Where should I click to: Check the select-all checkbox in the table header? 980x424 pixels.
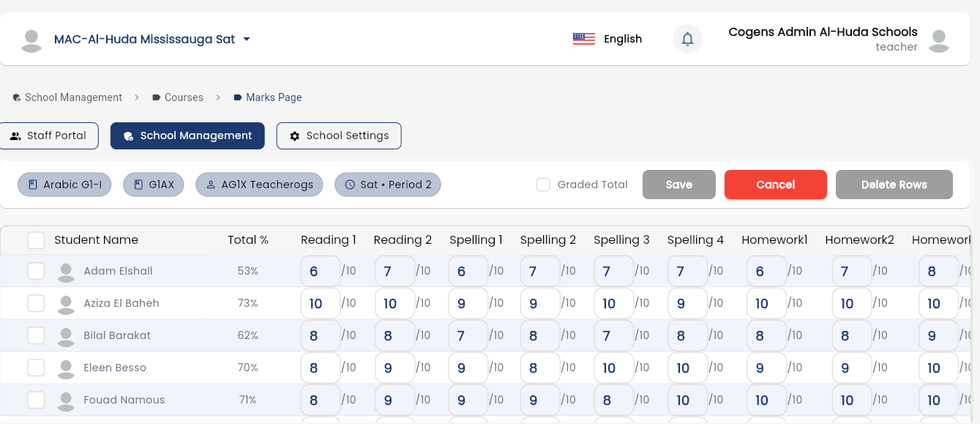click(36, 239)
